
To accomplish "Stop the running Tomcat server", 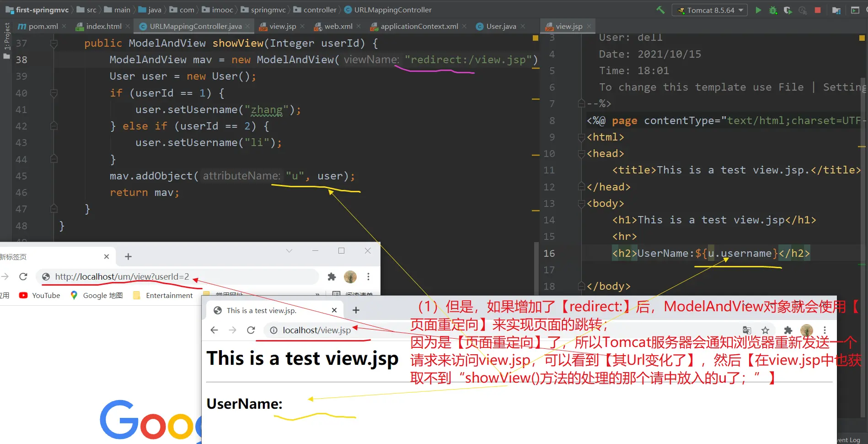I will 818,10.
